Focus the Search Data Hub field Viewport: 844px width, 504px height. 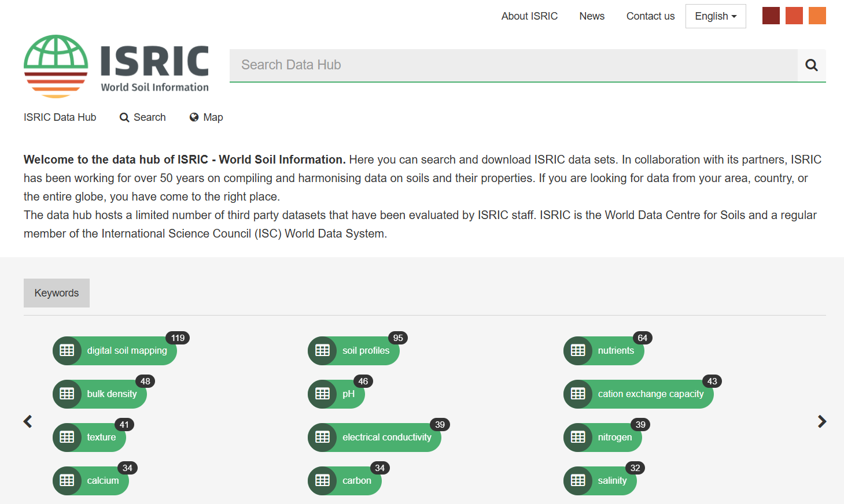(513, 65)
